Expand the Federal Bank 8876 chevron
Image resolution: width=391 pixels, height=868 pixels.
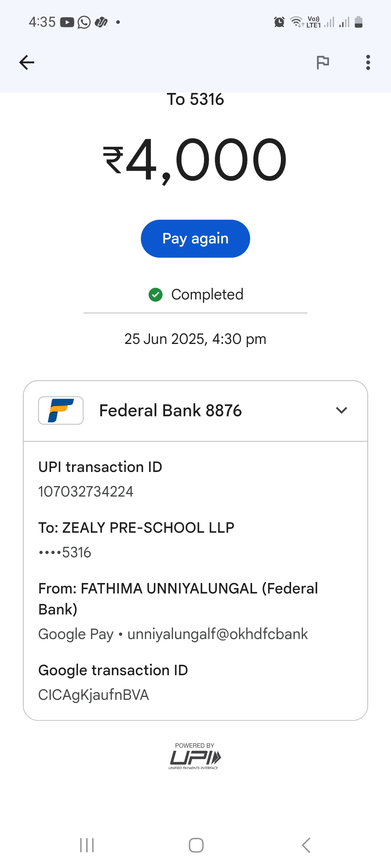[341, 410]
